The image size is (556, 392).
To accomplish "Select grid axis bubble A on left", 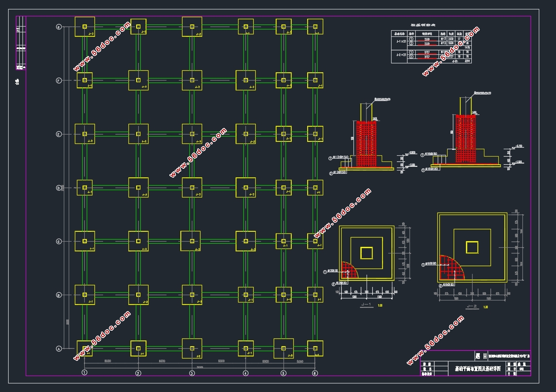I will (x=59, y=349).
